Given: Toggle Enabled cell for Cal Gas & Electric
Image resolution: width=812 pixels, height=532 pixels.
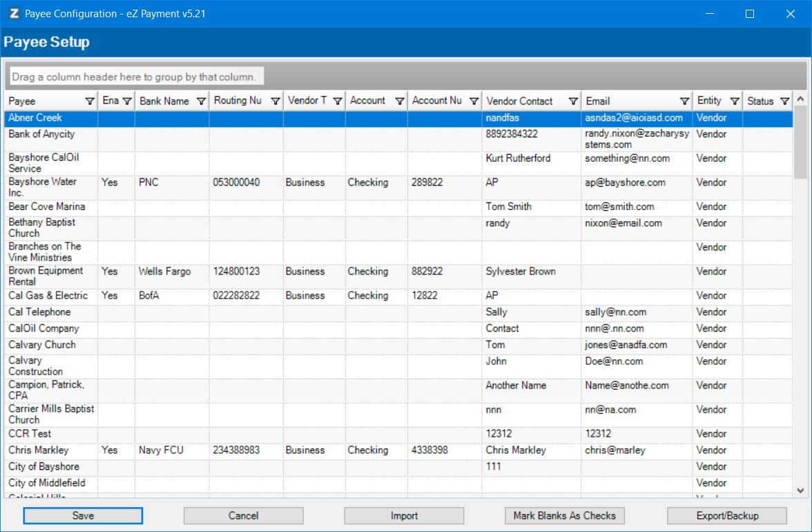Looking at the screenshot, I should tap(115, 296).
